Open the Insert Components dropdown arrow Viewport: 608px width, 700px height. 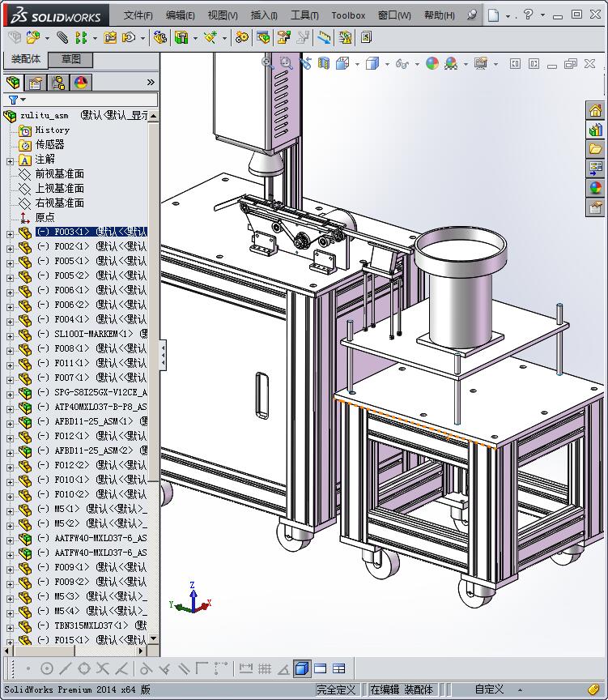(x=47, y=38)
